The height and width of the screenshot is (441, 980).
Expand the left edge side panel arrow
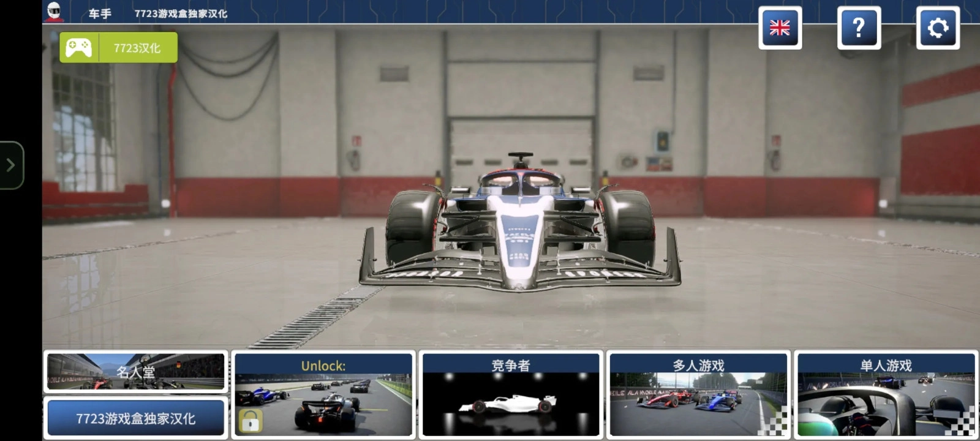click(10, 165)
